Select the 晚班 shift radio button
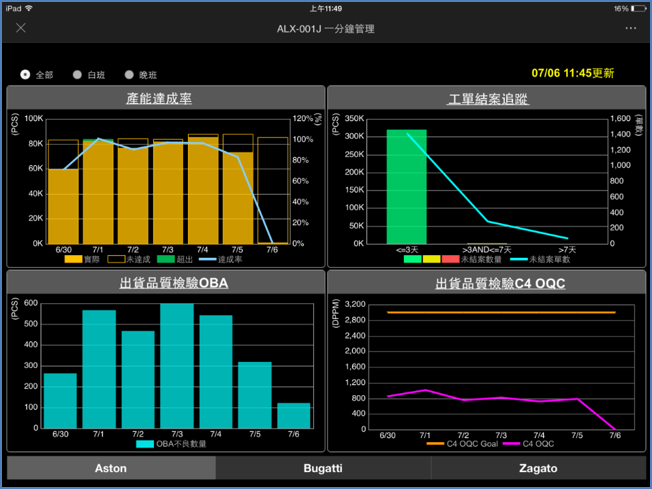 [129, 75]
